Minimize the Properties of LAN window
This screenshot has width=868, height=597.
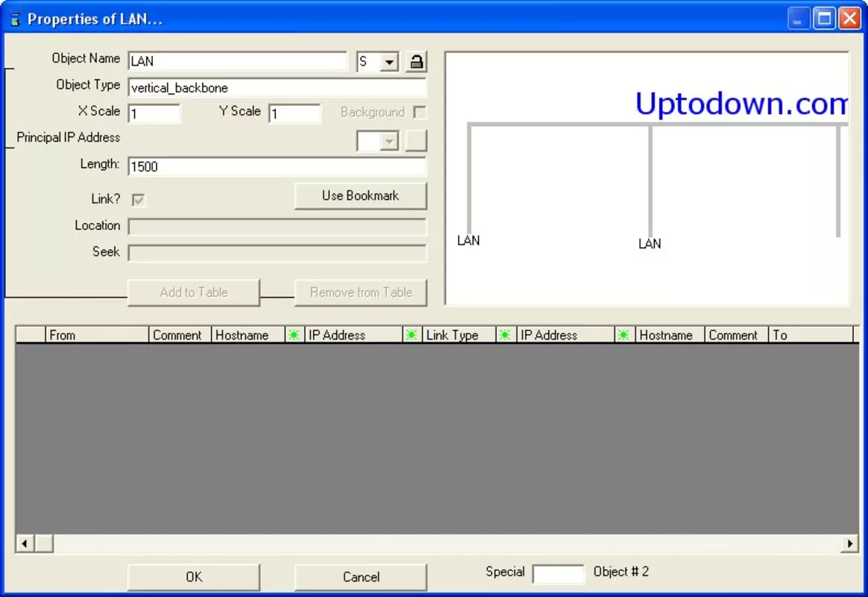tap(798, 19)
